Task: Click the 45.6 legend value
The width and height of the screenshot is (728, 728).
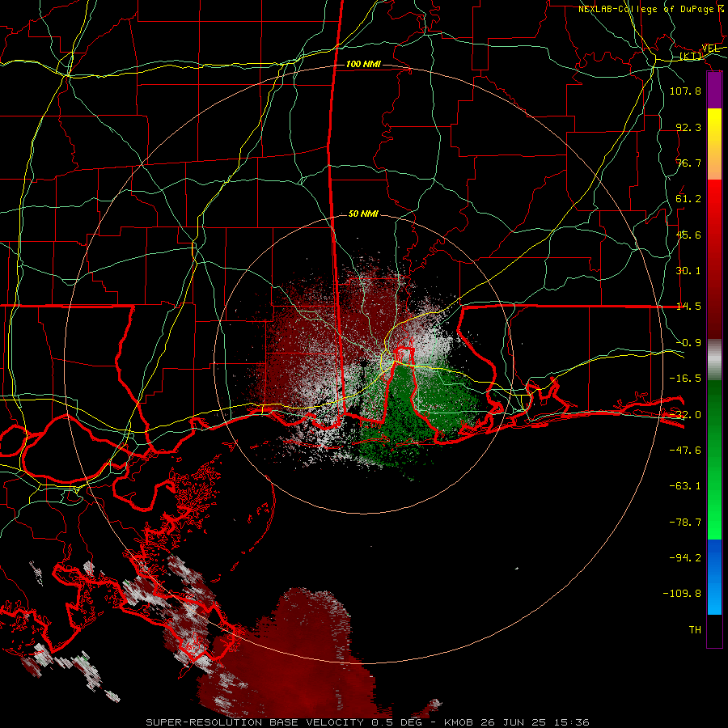Action: coord(688,235)
